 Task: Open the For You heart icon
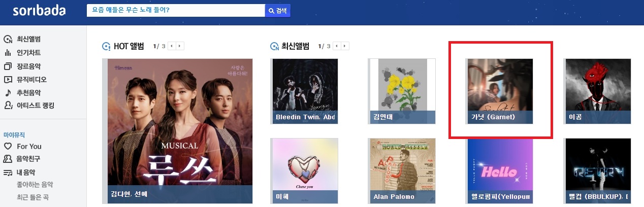click(x=8, y=146)
